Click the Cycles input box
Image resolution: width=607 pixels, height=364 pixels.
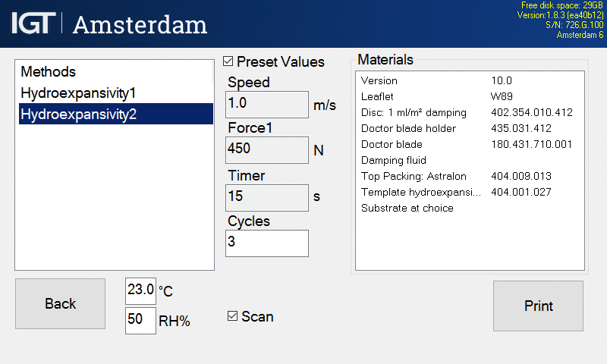pos(267,243)
